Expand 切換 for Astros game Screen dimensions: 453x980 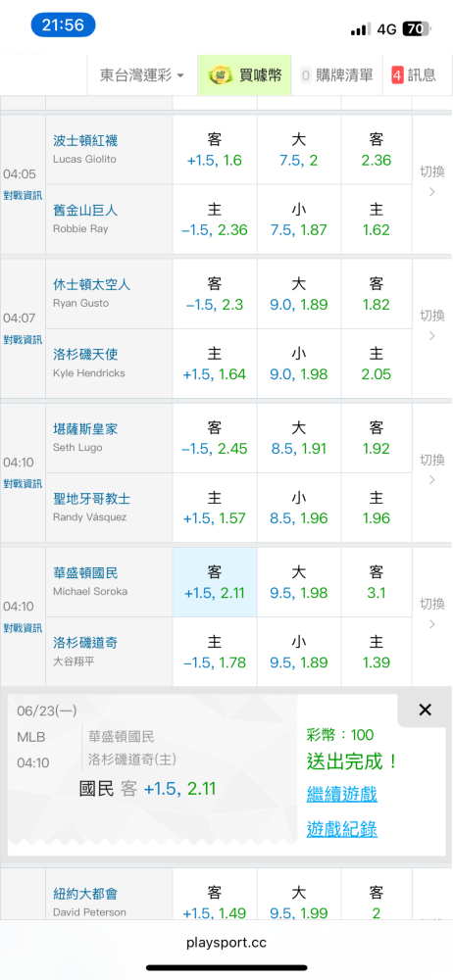431,324
